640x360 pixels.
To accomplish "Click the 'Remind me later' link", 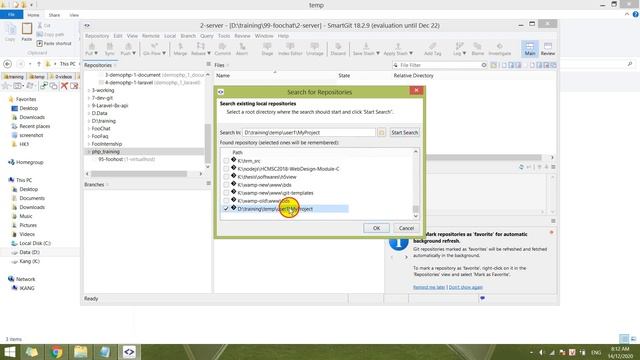I will [x=429, y=287].
